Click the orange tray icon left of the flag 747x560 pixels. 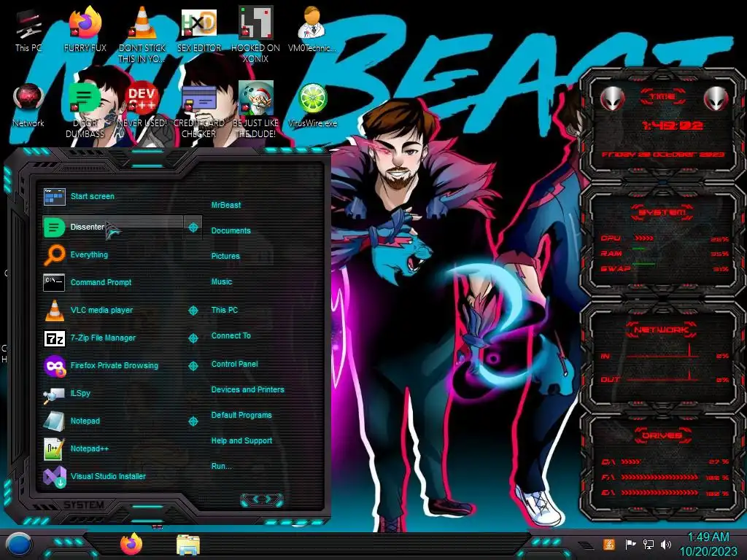pyautogui.click(x=609, y=544)
